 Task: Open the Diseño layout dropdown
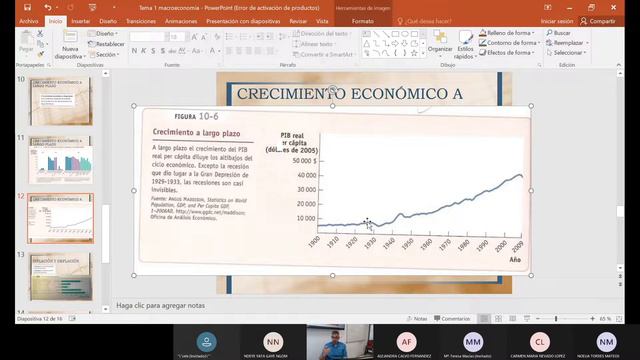click(103, 33)
